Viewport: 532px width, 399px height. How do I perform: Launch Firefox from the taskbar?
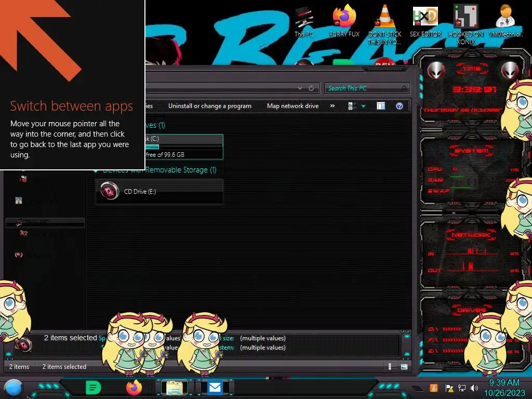tap(134, 388)
